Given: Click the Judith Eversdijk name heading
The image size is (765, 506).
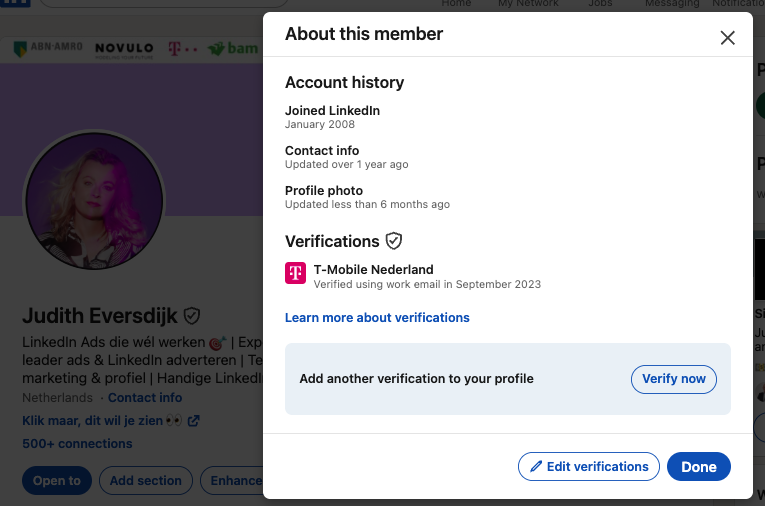Looking at the screenshot, I should 100,316.
